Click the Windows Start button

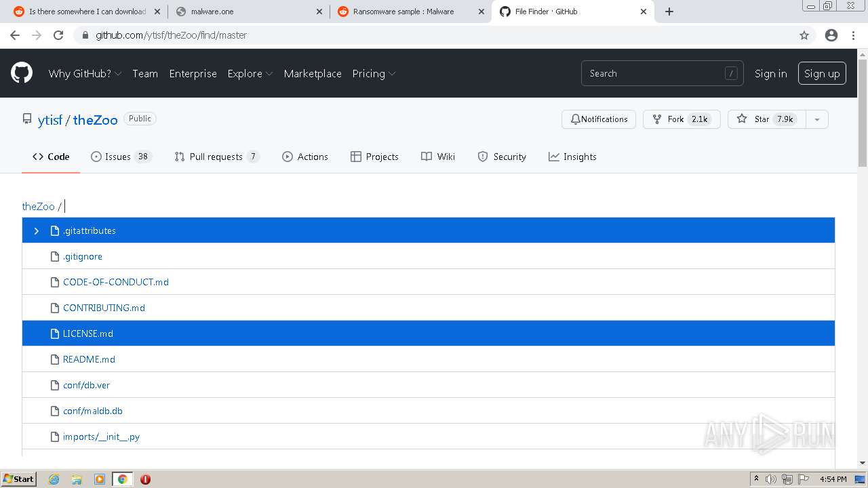pos(18,479)
